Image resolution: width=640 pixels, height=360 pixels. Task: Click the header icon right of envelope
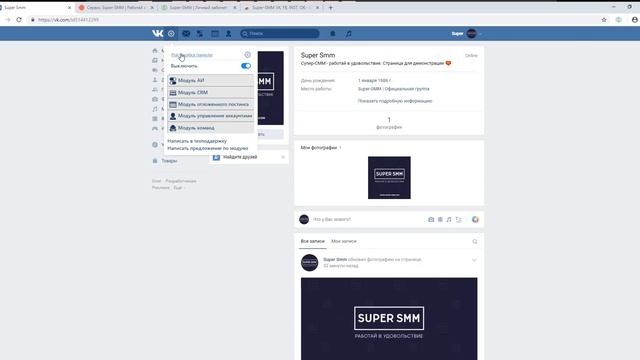pyautogui.click(x=200, y=33)
